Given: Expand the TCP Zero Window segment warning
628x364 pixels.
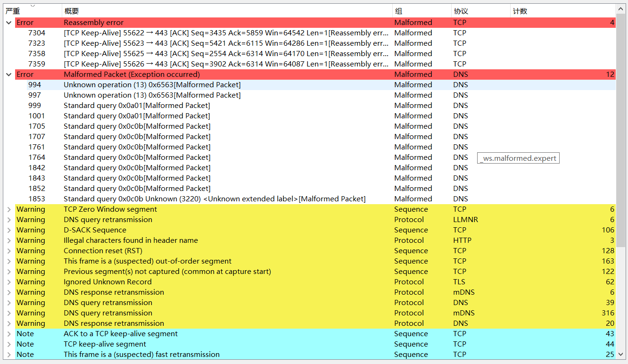Looking at the screenshot, I should tap(8, 209).
